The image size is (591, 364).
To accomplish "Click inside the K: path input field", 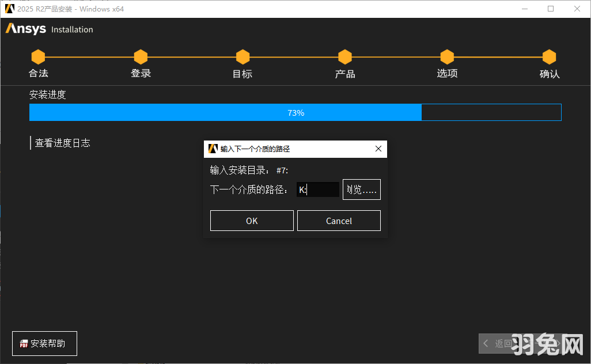I will [318, 189].
